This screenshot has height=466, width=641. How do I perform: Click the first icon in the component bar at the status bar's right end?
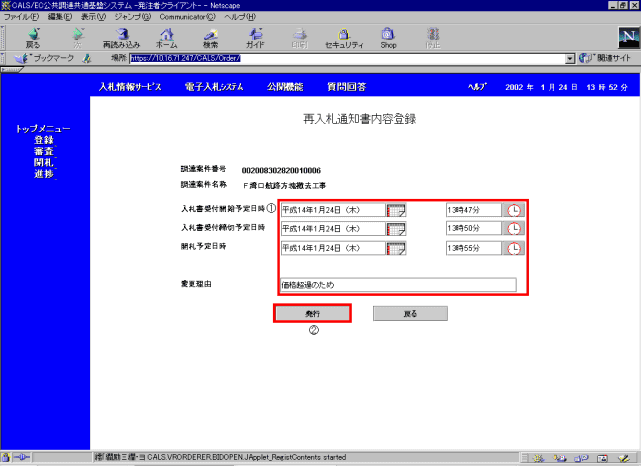tap(538, 458)
